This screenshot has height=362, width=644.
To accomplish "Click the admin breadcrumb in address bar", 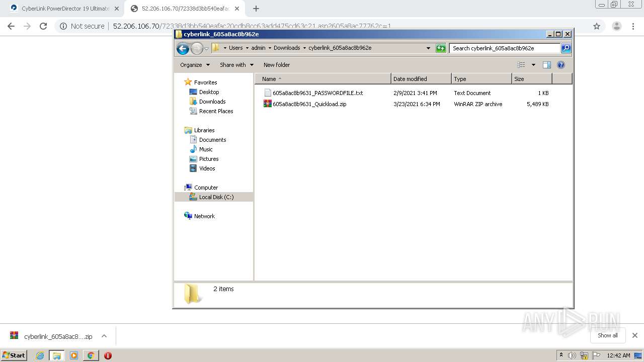I will (x=258, y=48).
